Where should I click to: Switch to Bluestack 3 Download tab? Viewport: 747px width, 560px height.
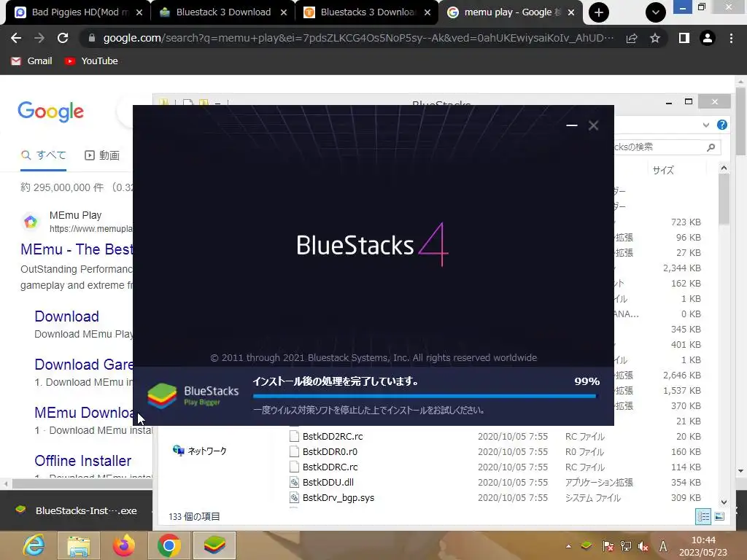coord(223,12)
